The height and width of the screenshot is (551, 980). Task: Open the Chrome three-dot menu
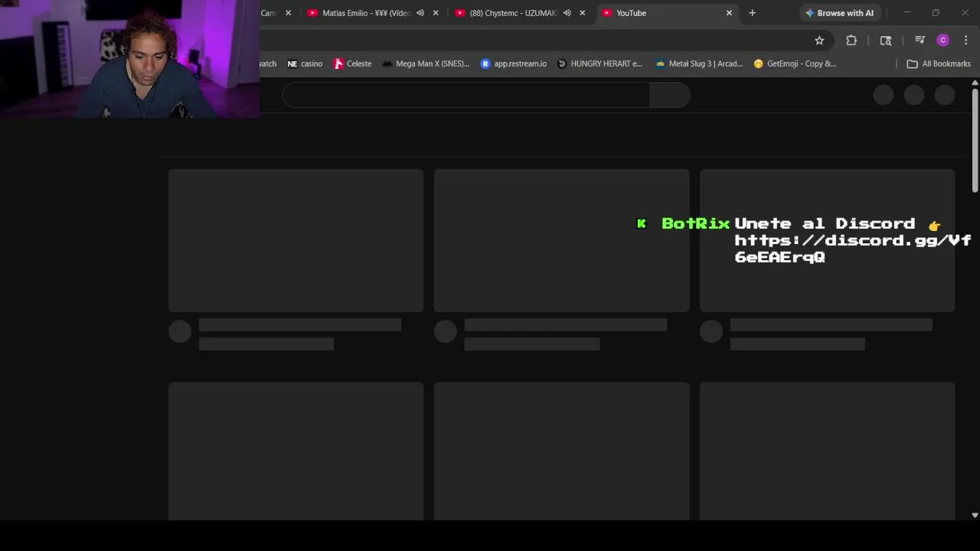tap(966, 41)
